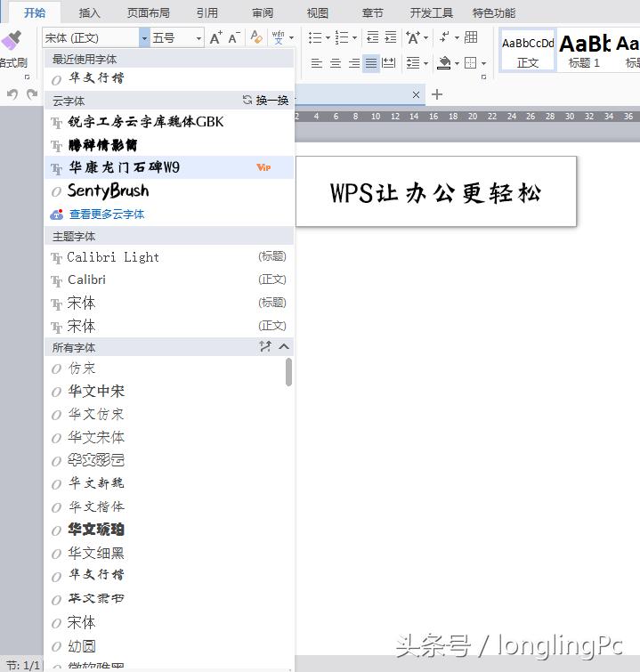Click 换一换 to refresh cloud fonts
Image resolution: width=640 pixels, height=672 pixels.
[x=266, y=101]
